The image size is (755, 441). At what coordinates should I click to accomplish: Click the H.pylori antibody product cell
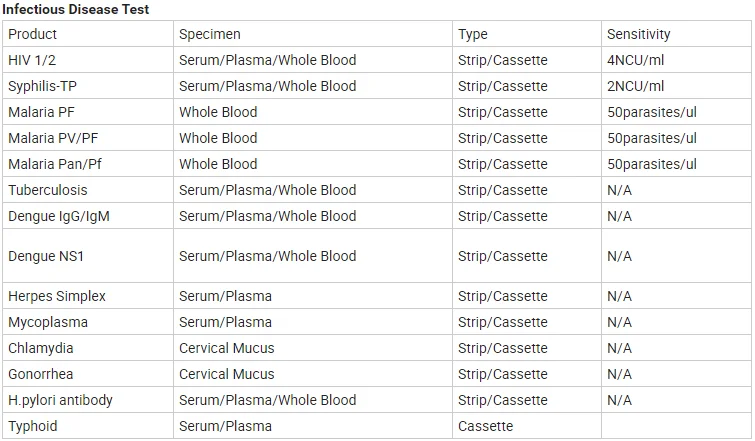point(60,400)
